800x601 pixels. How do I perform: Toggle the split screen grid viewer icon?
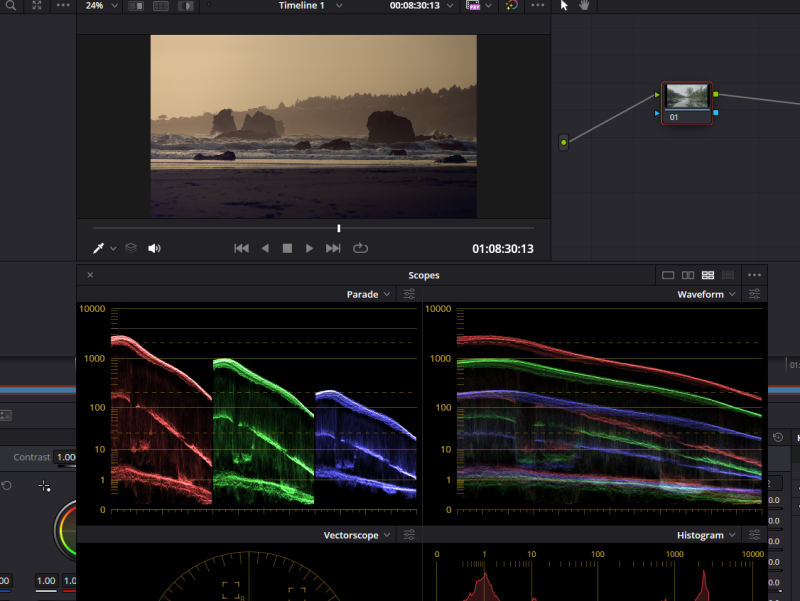tap(161, 6)
